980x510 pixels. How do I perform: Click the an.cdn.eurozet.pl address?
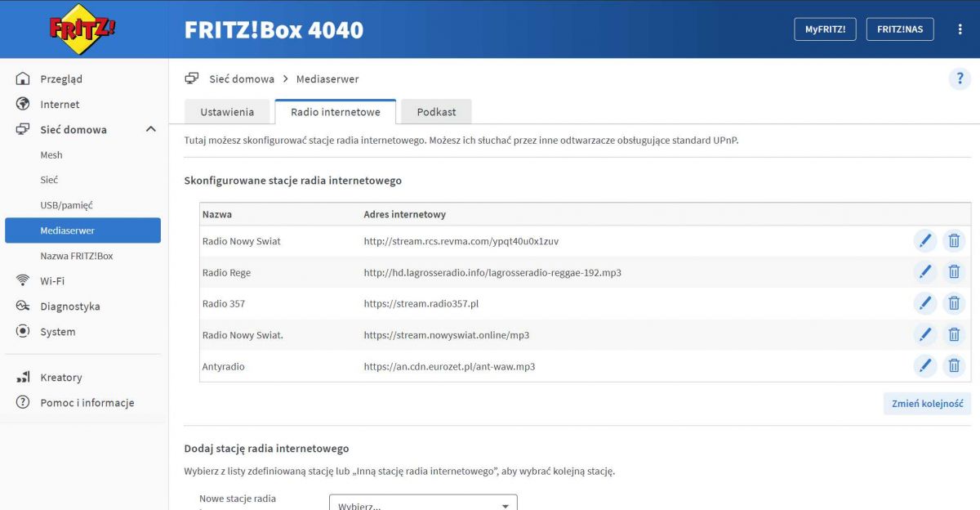[449, 366]
